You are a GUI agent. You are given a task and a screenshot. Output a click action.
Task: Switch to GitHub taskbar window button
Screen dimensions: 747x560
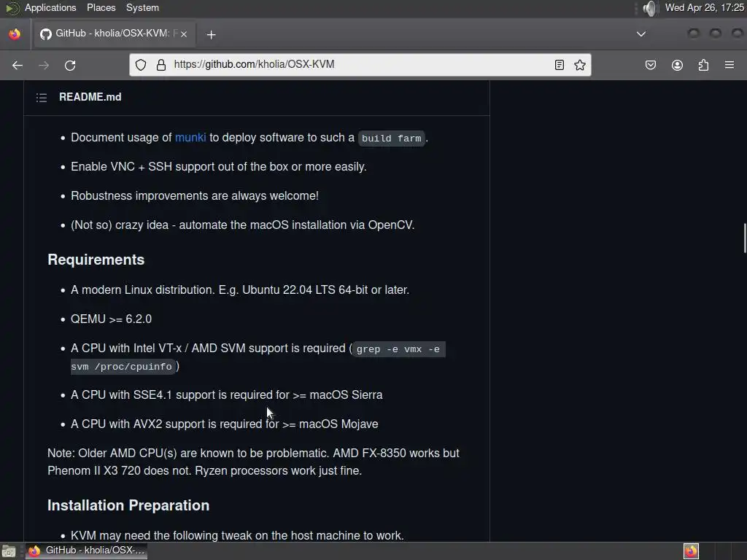(86, 551)
